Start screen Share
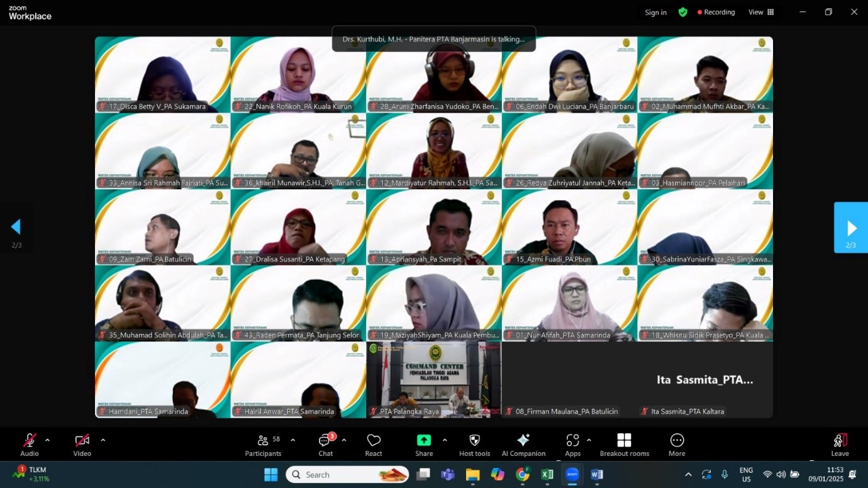 point(424,445)
